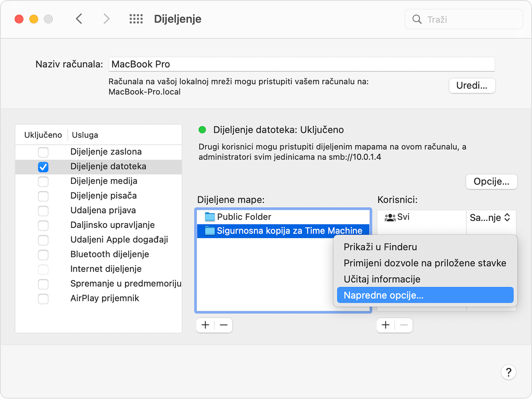
Task: Click in the Traži search field
Action: [464, 19]
